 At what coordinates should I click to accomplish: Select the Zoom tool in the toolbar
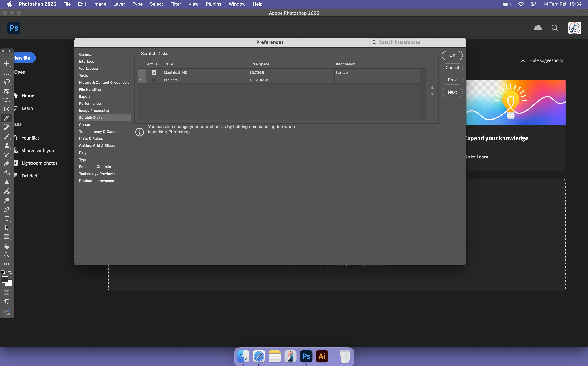coord(6,255)
